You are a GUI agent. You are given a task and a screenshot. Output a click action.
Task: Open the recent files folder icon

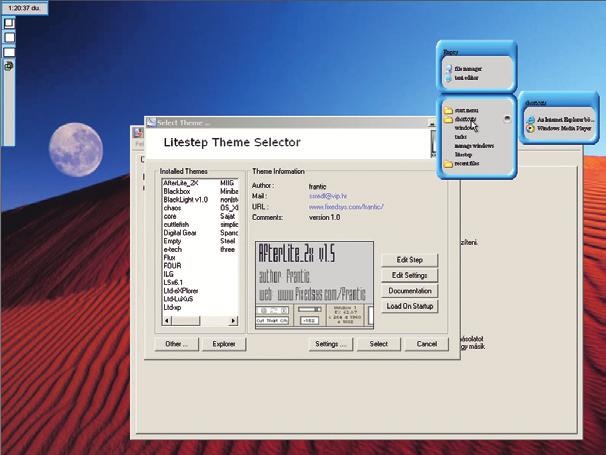[x=448, y=164]
